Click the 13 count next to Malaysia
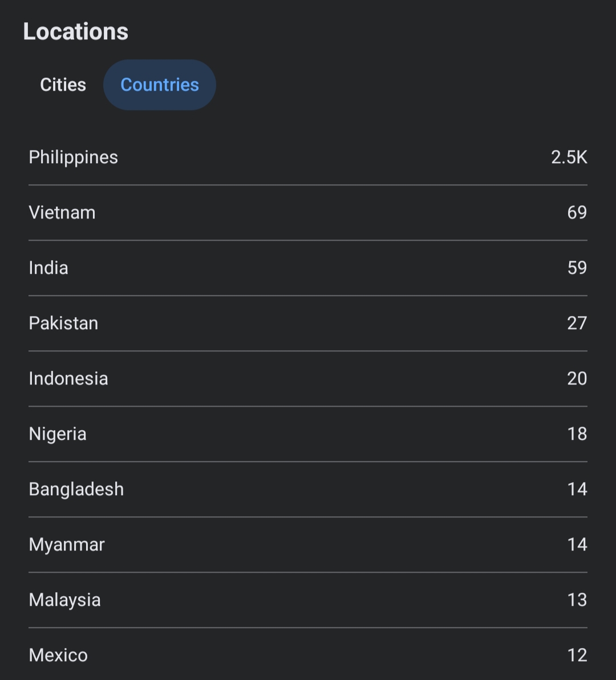Viewport: 616px width, 680px height. 577,600
